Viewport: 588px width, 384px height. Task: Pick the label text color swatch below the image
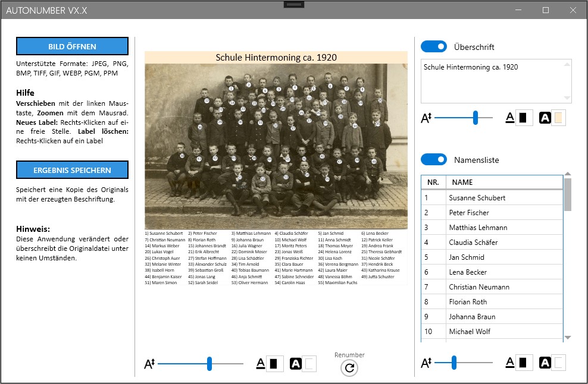pos(274,363)
